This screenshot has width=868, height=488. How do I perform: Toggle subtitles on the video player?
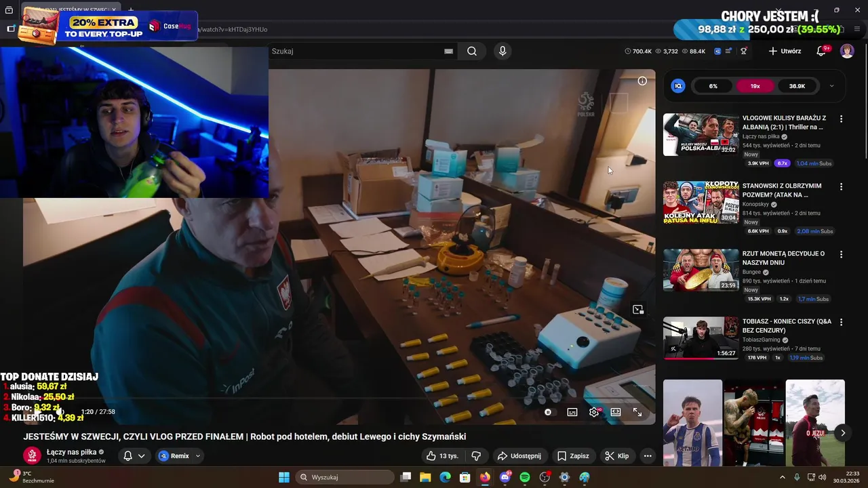point(572,412)
